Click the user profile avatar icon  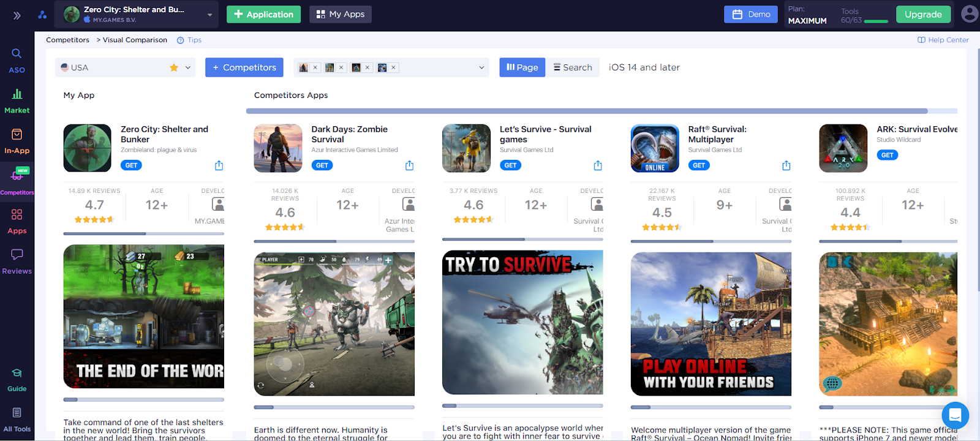[969, 13]
